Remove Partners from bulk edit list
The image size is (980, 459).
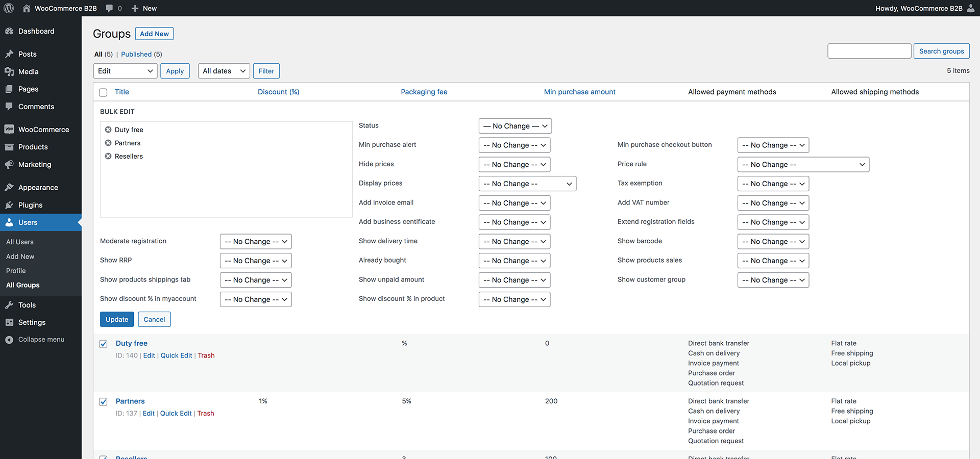(108, 143)
